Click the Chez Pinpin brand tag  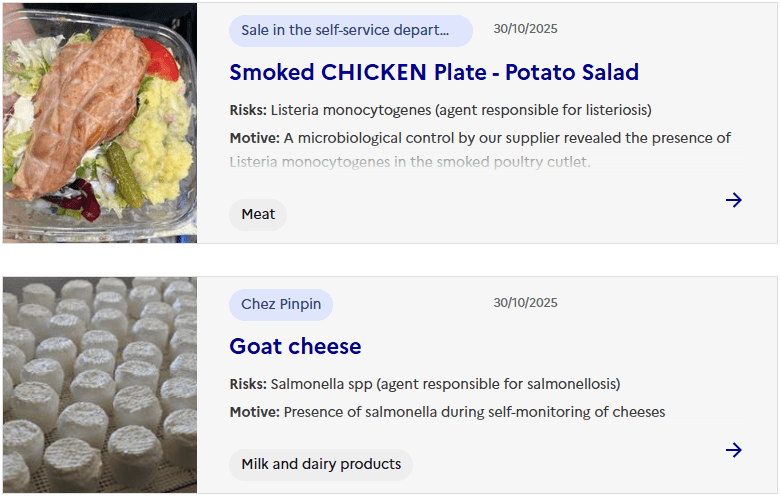(281, 304)
